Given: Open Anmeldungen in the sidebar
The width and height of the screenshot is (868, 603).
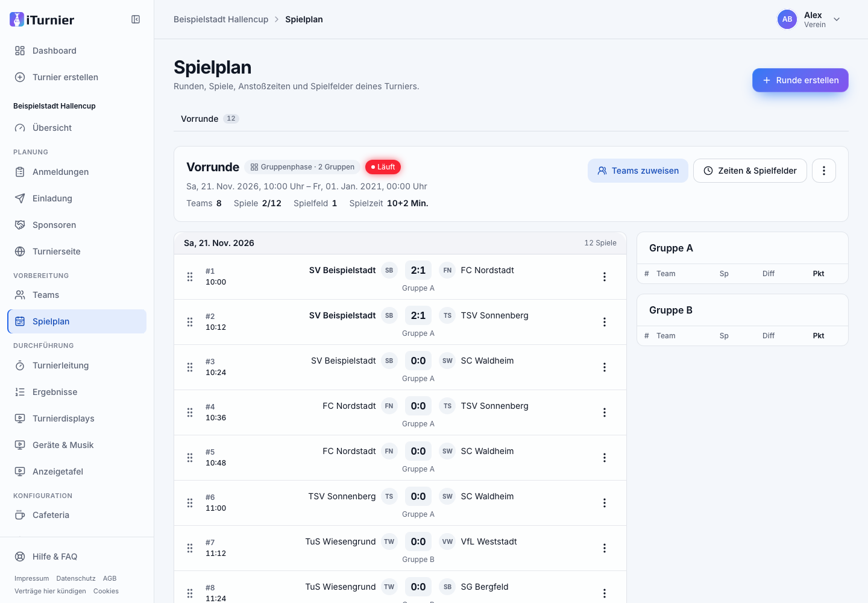Looking at the screenshot, I should click(77, 172).
